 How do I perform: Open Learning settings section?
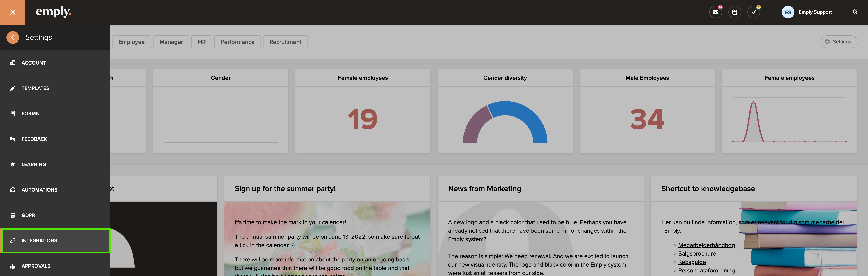33,164
